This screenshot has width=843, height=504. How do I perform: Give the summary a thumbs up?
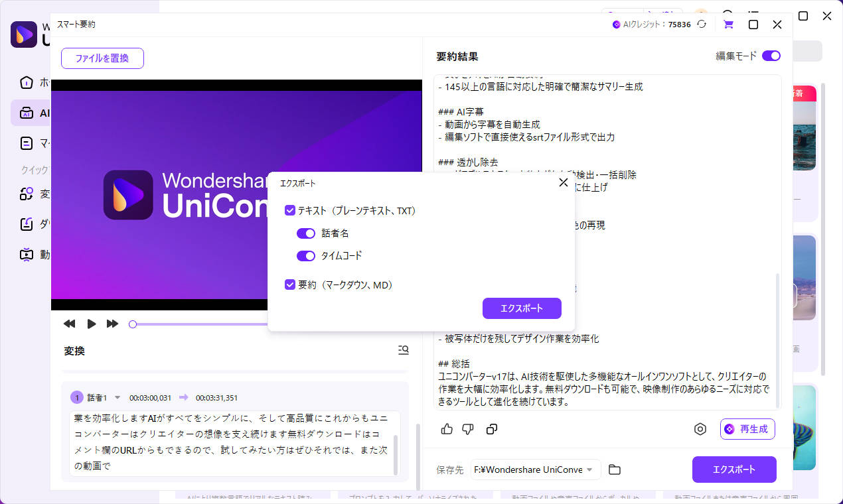tap(446, 429)
